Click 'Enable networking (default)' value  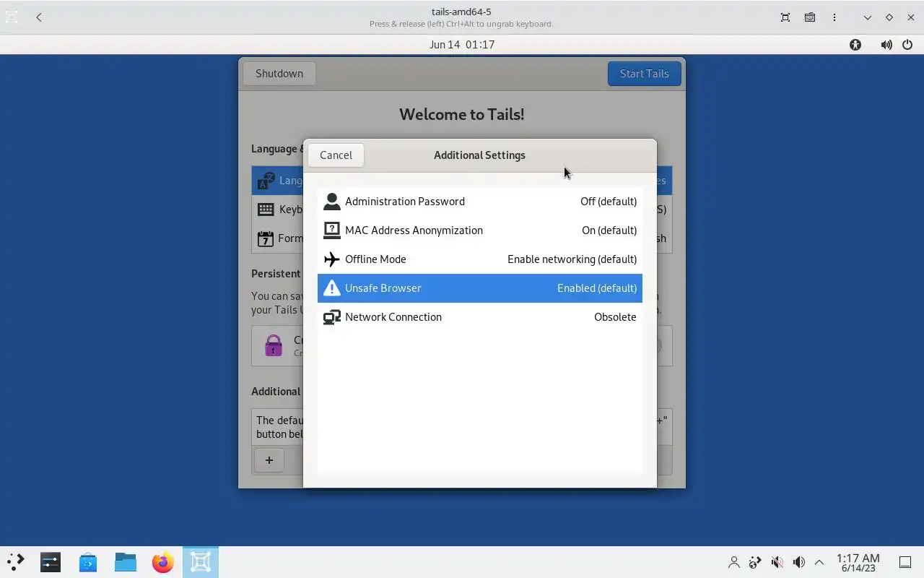572,259
